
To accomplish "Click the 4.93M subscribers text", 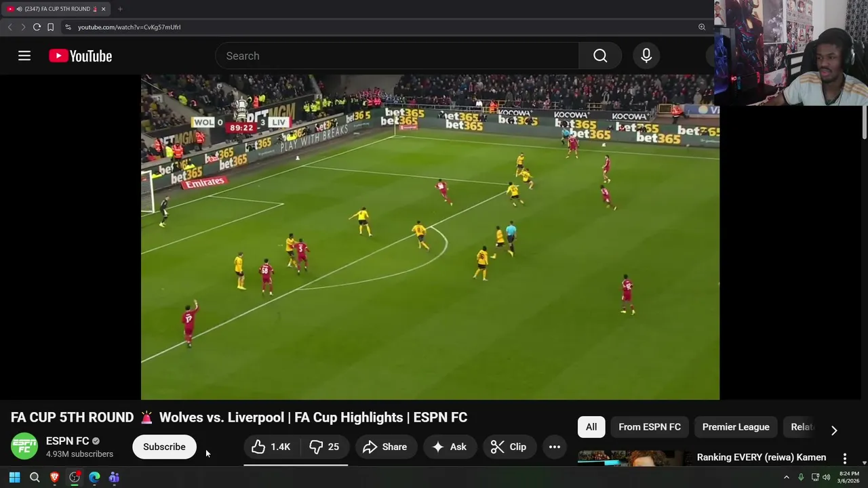I will pyautogui.click(x=79, y=454).
